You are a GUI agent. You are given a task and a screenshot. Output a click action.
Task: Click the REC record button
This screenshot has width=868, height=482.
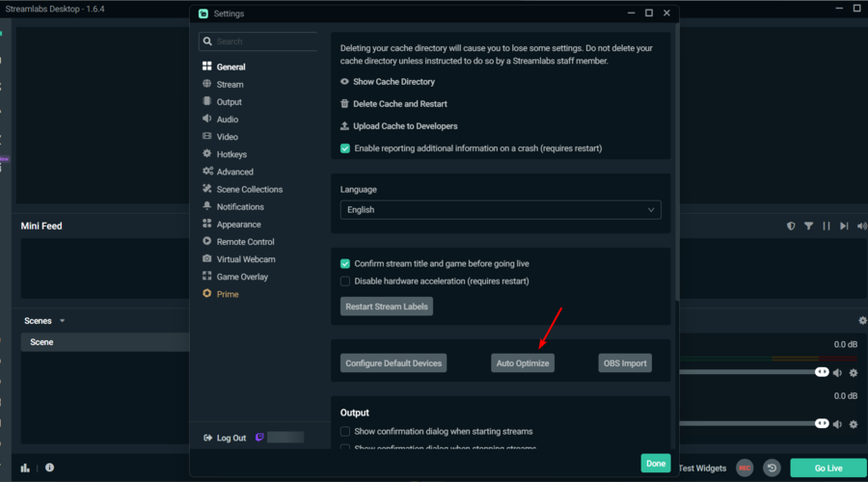pos(746,469)
